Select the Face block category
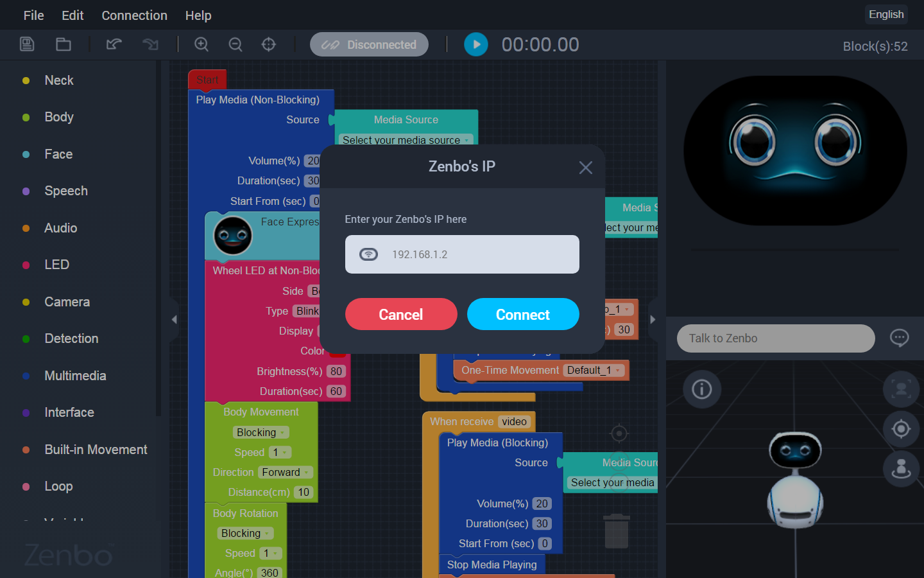 click(x=58, y=154)
